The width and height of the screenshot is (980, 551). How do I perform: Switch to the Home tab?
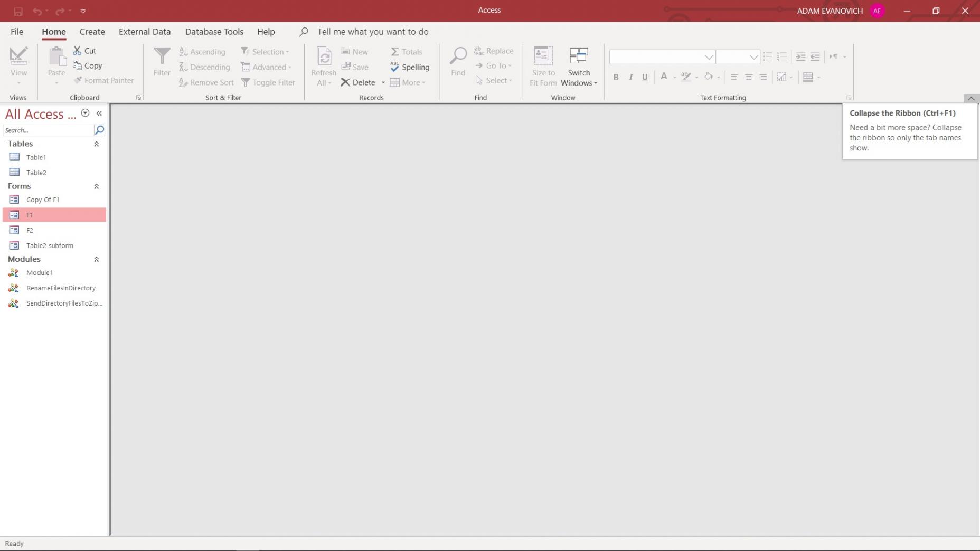pyautogui.click(x=54, y=32)
